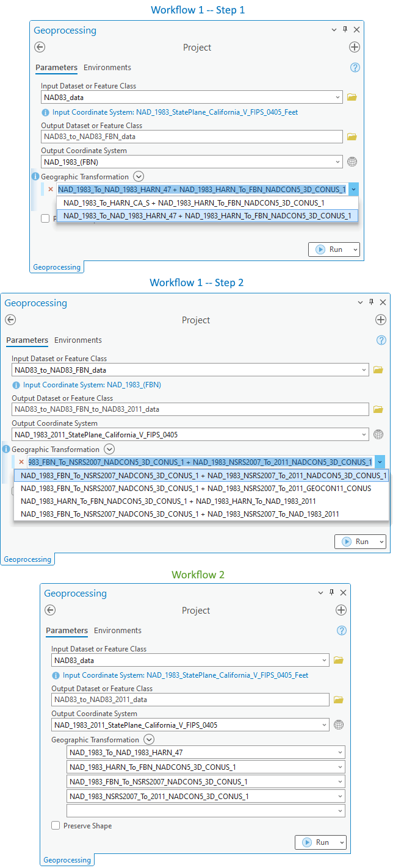Image resolution: width=393 pixels, height=868 pixels.
Task: Click info icon beside Geographic Transformation in Step 1
Action: pyautogui.click(x=35, y=176)
